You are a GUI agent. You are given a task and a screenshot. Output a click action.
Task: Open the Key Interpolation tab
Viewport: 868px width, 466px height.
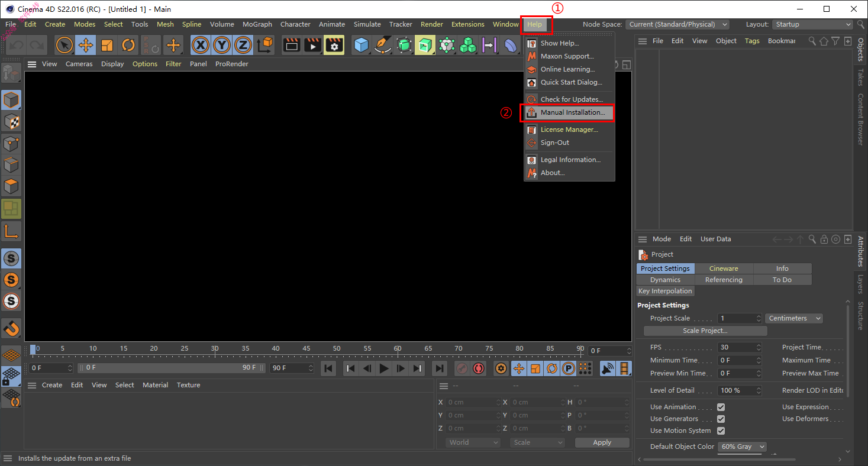(x=665, y=291)
